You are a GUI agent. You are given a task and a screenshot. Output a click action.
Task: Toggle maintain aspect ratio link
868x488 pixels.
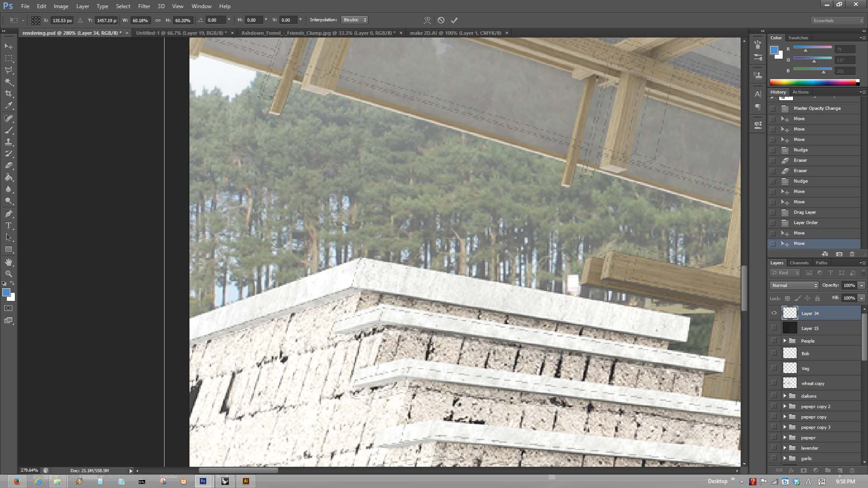158,20
